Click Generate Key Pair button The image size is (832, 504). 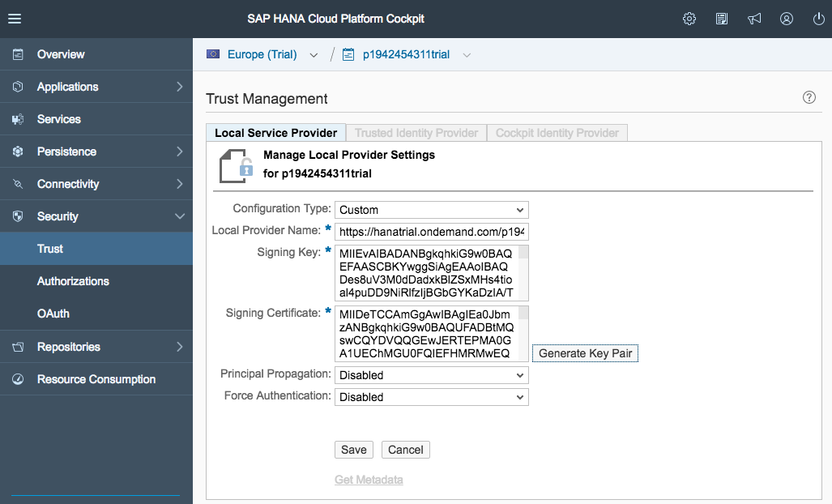click(585, 353)
